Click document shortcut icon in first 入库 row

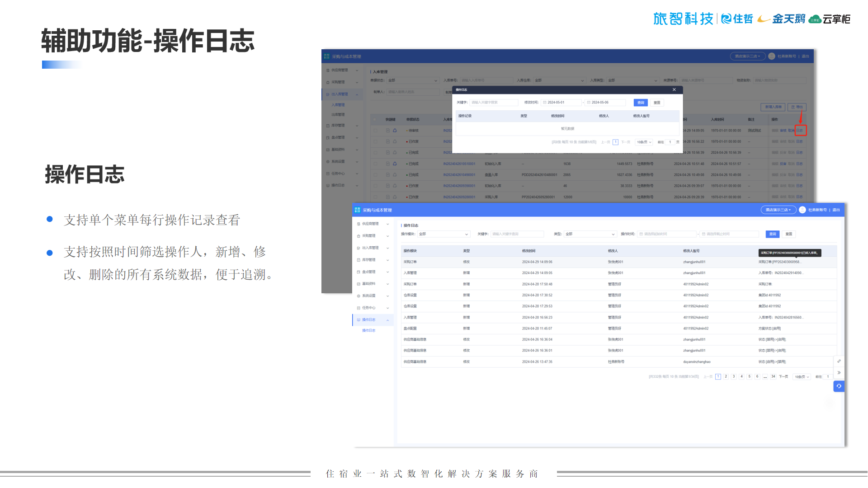(x=387, y=131)
